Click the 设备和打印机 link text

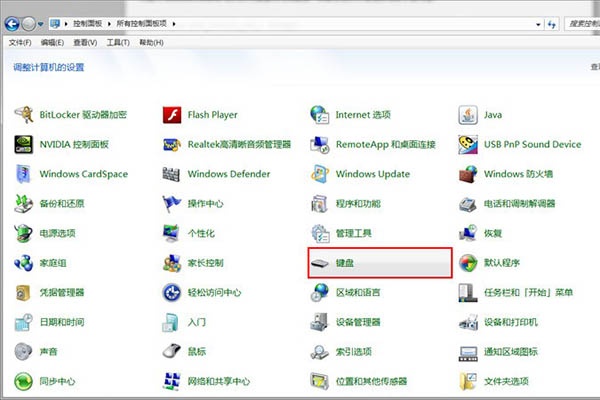510,322
